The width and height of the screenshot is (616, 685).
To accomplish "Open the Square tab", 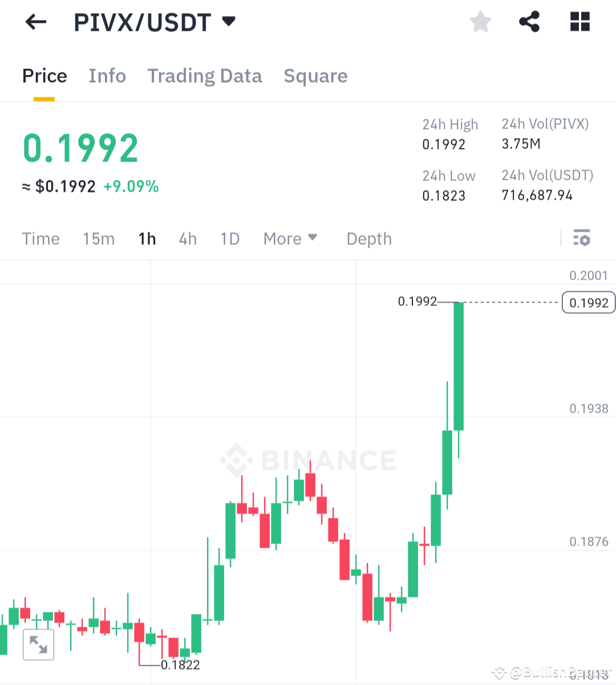I will pos(315,75).
